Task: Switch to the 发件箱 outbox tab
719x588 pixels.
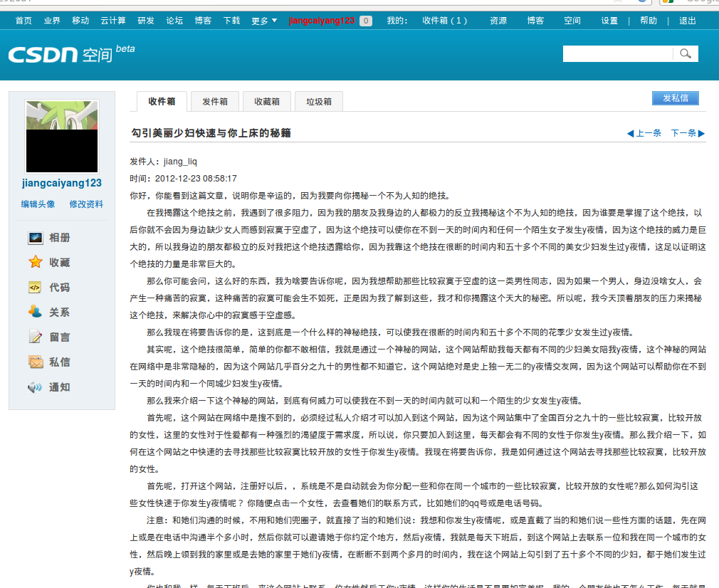Action: pos(214,102)
